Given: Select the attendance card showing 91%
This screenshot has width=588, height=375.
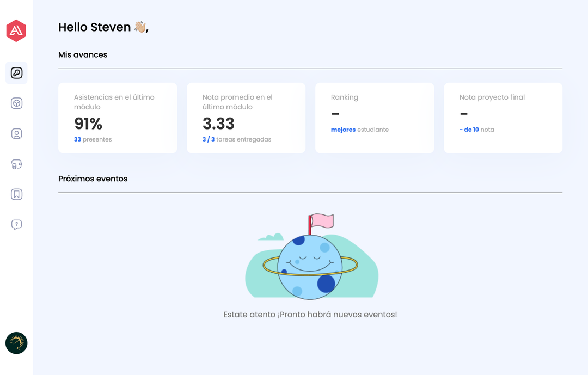Looking at the screenshot, I should [x=118, y=118].
